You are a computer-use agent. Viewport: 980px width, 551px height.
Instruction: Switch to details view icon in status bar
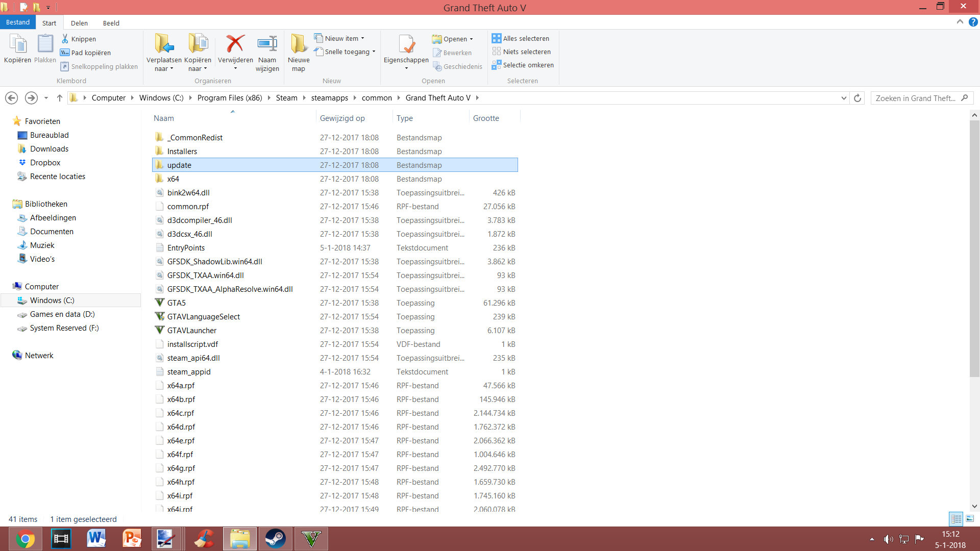(x=956, y=519)
